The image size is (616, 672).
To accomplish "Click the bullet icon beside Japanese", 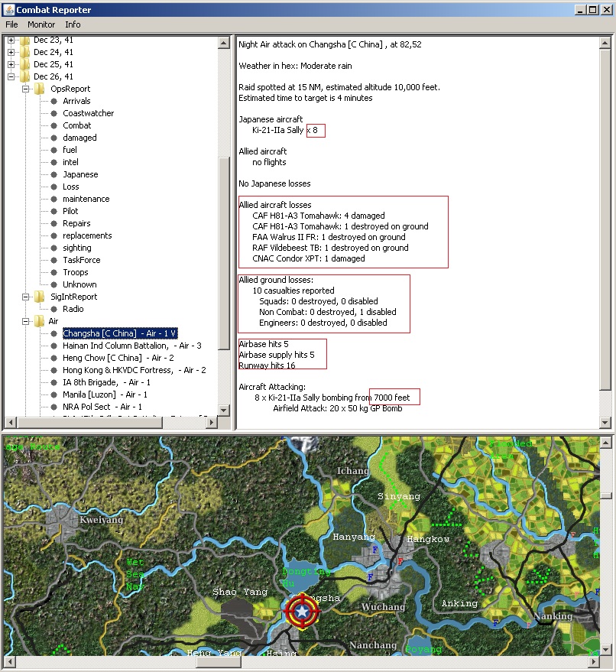I will [x=54, y=174].
